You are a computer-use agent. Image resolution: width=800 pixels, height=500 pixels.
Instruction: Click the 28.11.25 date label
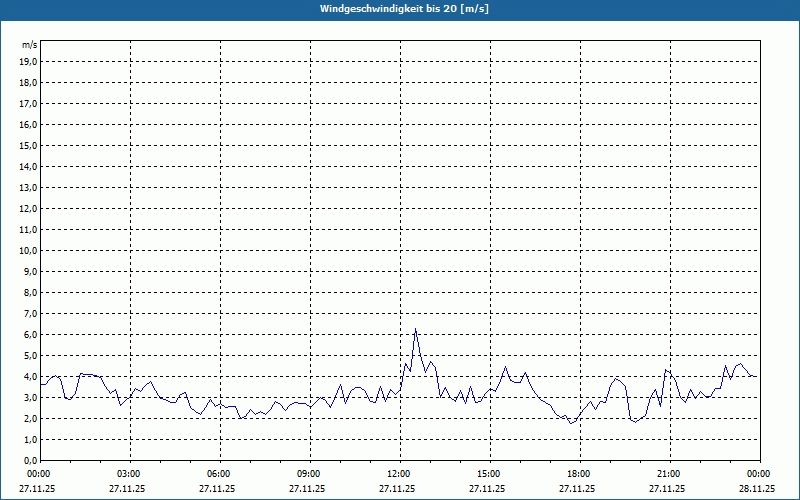(757, 489)
